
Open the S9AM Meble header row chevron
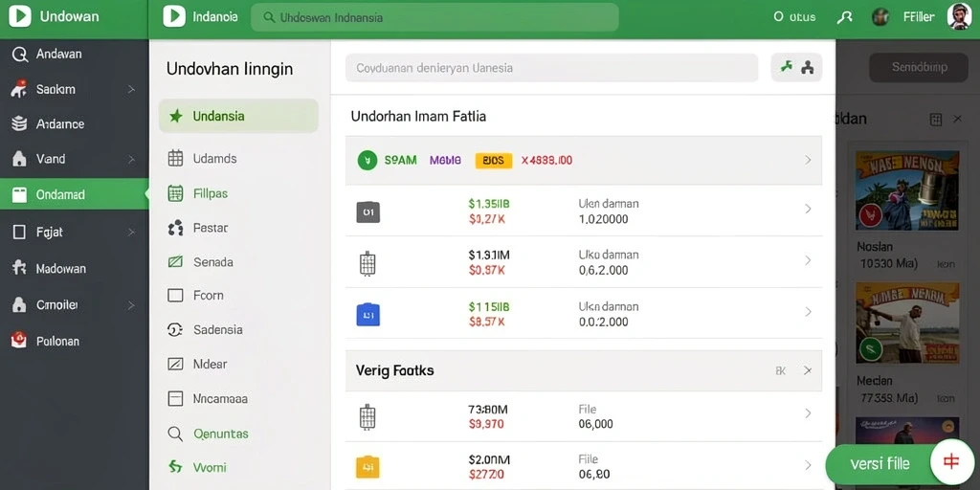coord(808,160)
